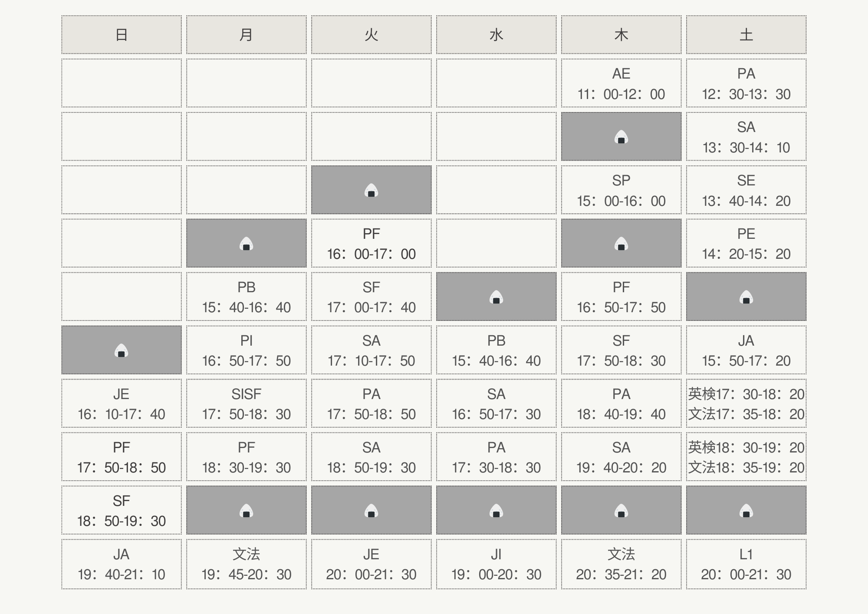Select rice ball above Wednesday's JI 19:00 cell
The width and height of the screenshot is (868, 614).
[496, 511]
